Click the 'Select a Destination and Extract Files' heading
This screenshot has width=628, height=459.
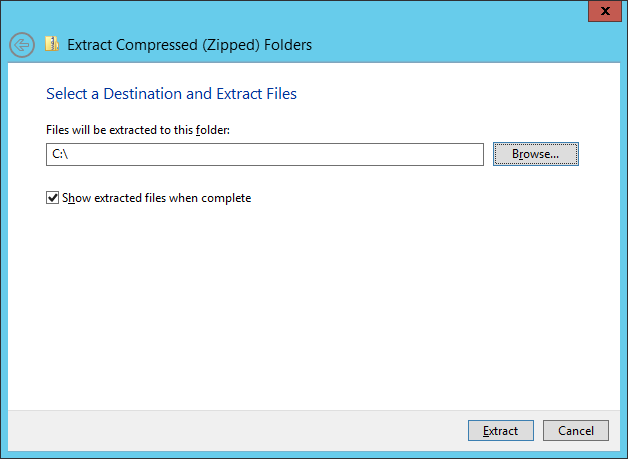coord(171,94)
